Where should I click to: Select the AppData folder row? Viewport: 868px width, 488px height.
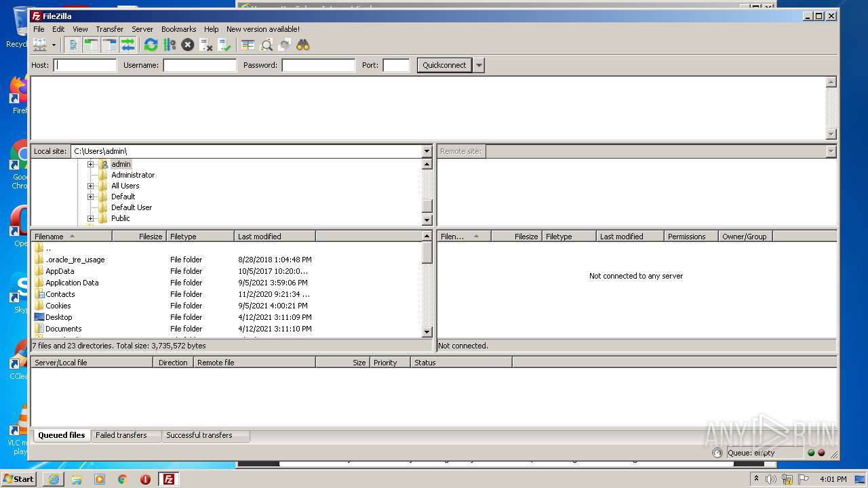tap(226, 271)
